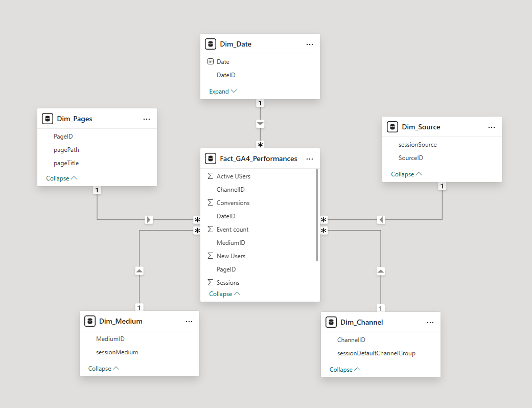Click the Collapse link on Dim_Channel
This screenshot has height=408, width=532.
[x=341, y=369]
